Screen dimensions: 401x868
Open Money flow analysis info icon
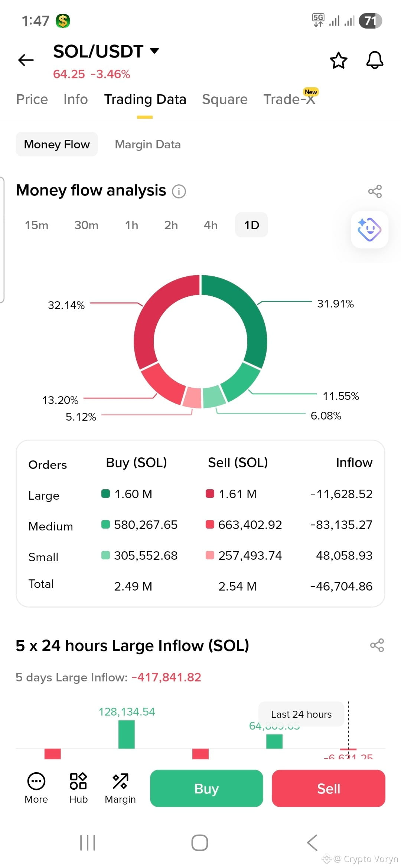pyautogui.click(x=179, y=191)
